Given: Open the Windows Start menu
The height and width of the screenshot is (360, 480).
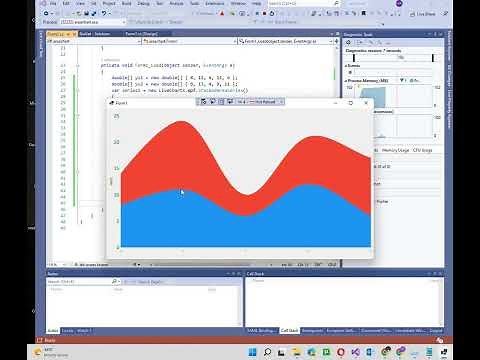Looking at the screenshot, I should tap(252, 352).
